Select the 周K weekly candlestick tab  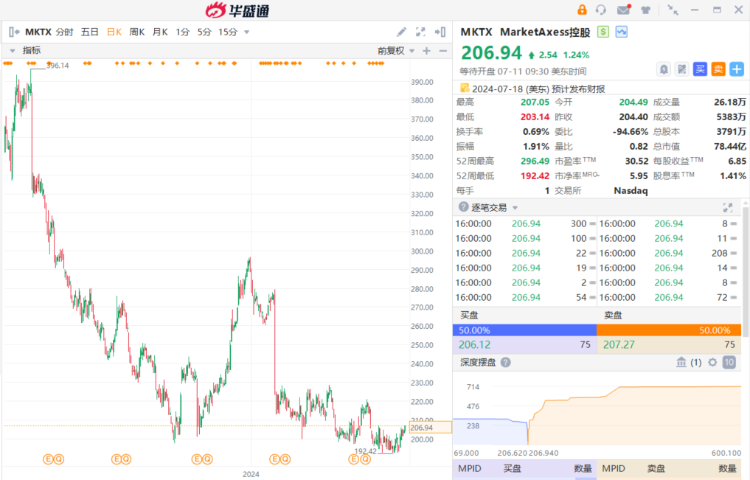(x=137, y=32)
